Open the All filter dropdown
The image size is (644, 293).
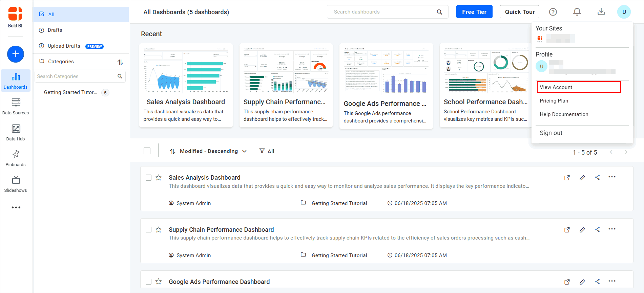267,151
